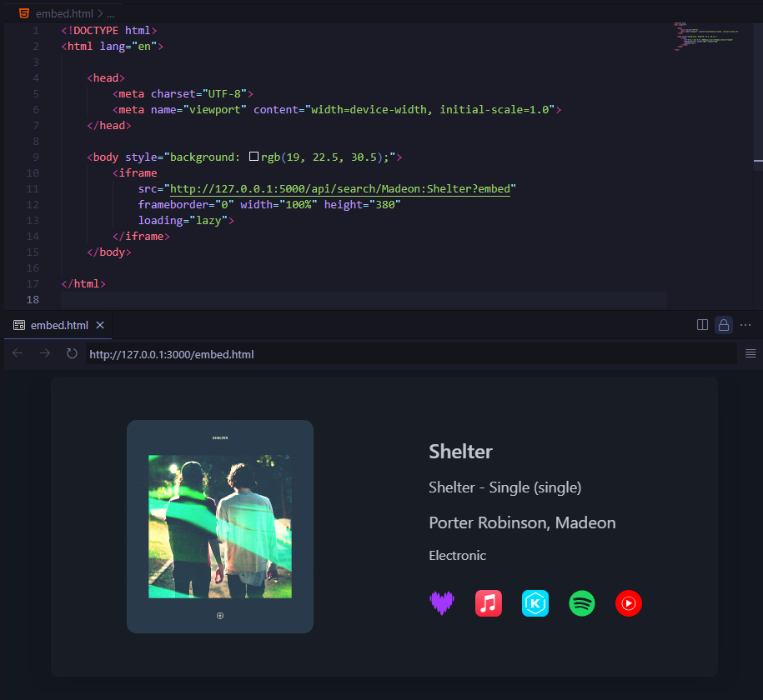Open the Spotify link icon
The height and width of the screenshot is (700, 763).
(582, 603)
